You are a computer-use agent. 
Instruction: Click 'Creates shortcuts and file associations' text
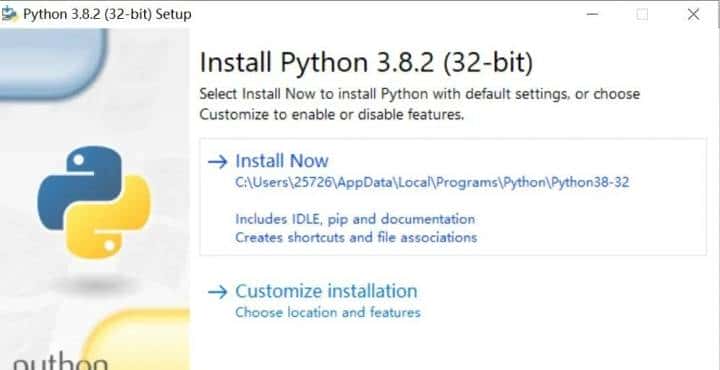(x=356, y=238)
